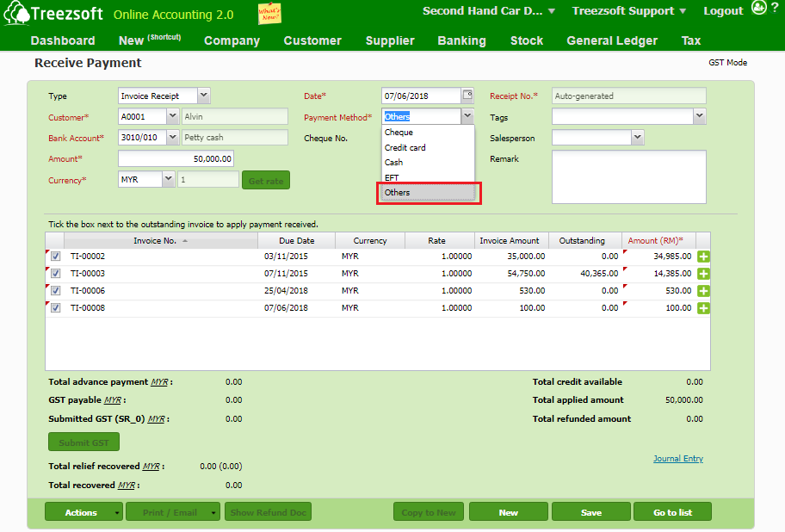Save the payment receipt
785x532 pixels.
point(591,512)
